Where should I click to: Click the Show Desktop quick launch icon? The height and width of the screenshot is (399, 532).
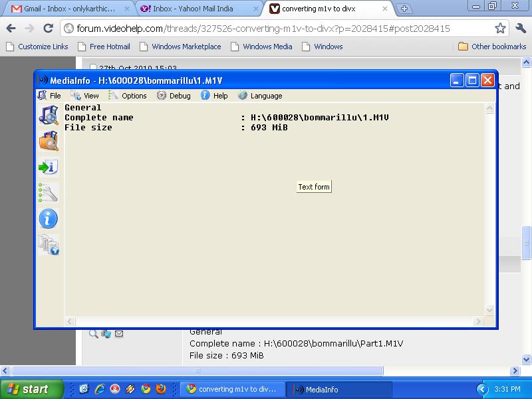[x=84, y=389]
